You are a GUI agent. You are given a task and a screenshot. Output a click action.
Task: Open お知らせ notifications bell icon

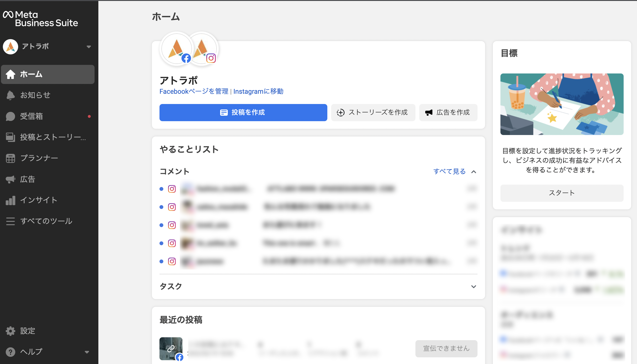click(x=11, y=95)
